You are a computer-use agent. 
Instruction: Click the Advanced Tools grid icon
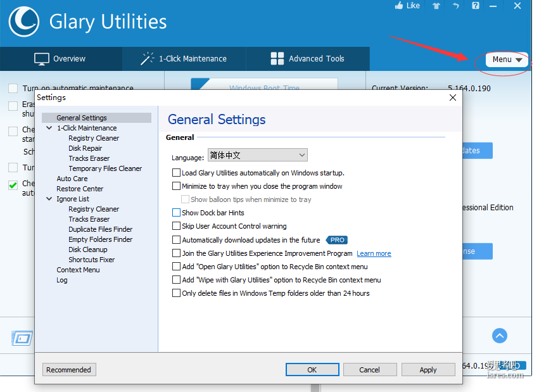point(277,58)
